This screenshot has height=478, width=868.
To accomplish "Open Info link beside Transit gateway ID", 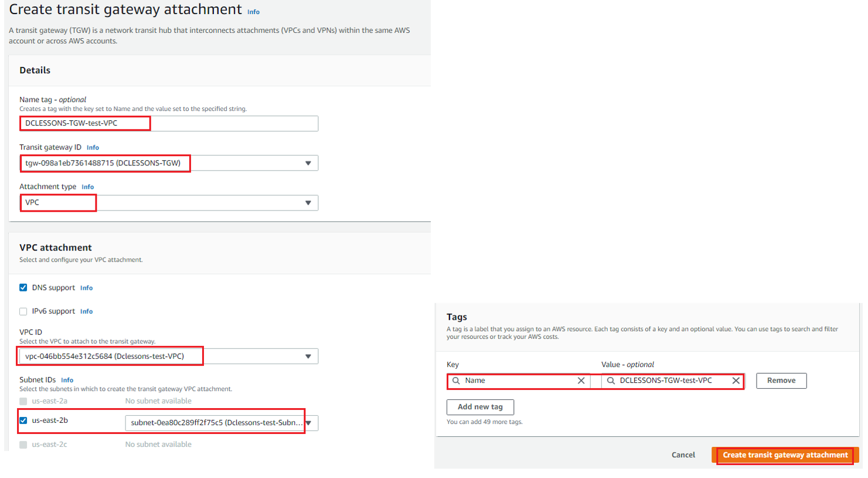I will pos(93,148).
